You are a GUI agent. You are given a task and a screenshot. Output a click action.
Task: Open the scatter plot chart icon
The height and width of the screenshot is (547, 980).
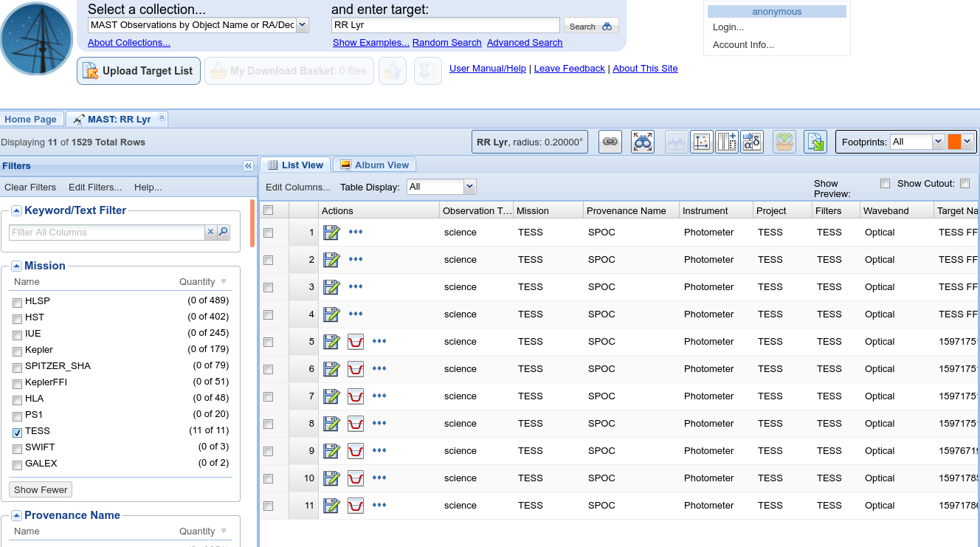[701, 142]
